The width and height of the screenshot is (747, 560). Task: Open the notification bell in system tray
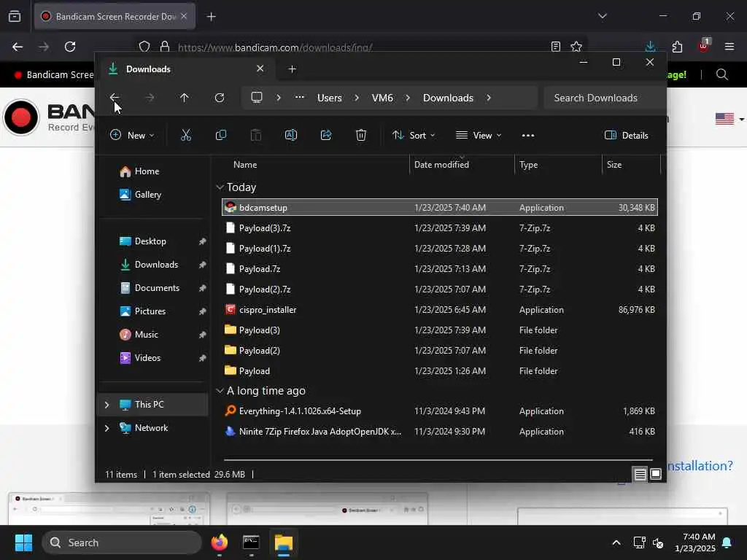727,542
